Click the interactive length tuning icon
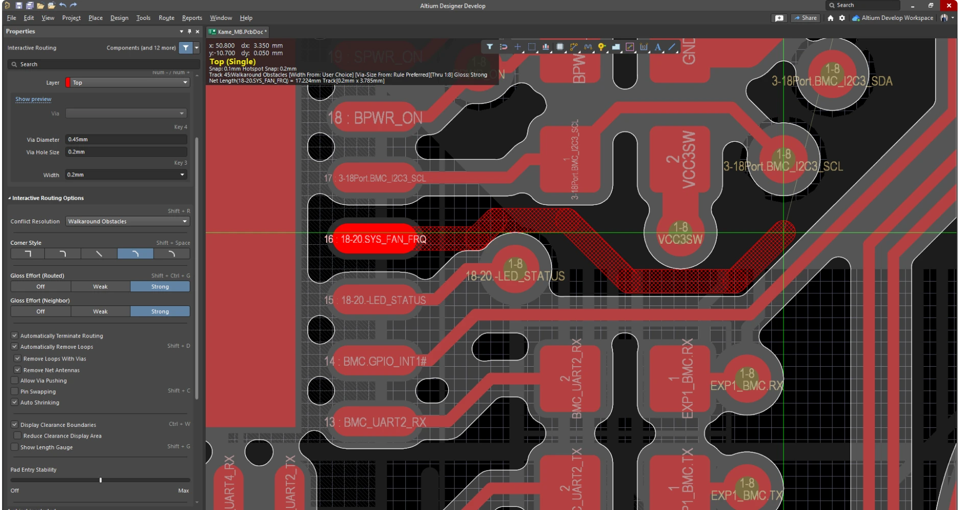 coord(588,47)
